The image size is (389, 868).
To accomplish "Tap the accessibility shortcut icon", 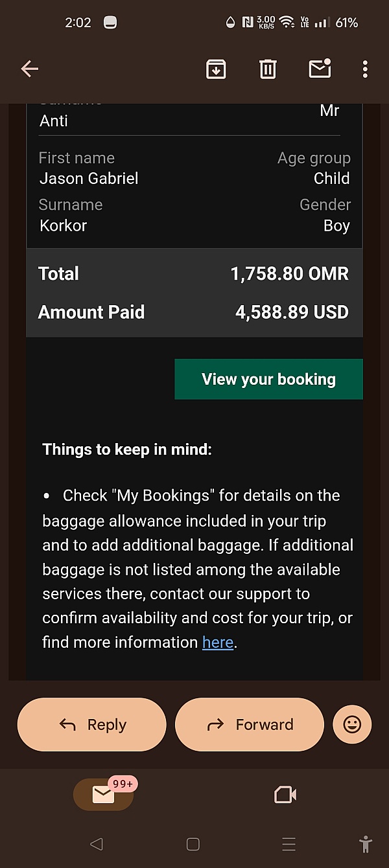I will point(366,844).
